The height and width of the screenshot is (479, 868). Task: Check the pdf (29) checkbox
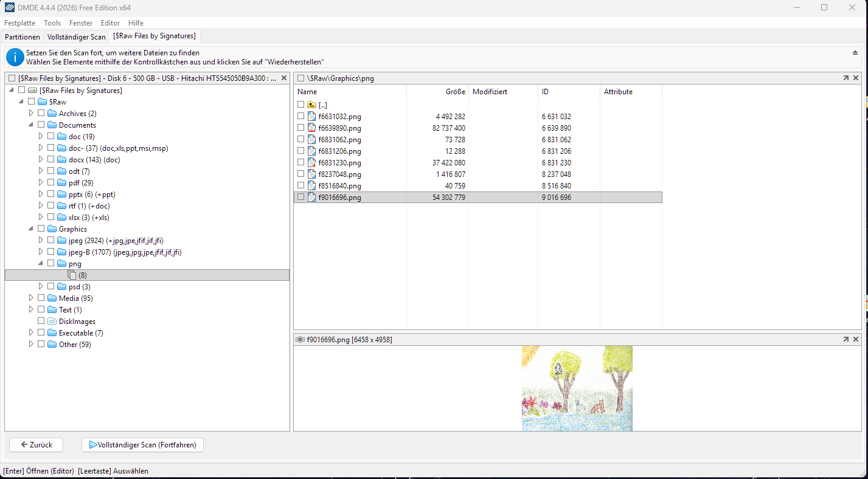51,182
